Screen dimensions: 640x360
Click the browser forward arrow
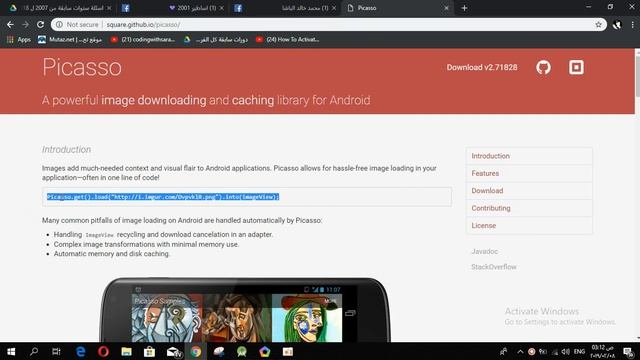click(25, 24)
